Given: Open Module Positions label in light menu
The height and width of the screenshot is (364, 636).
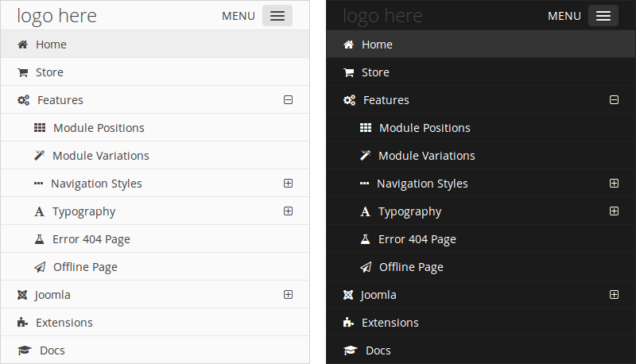Looking at the screenshot, I should click(99, 128).
